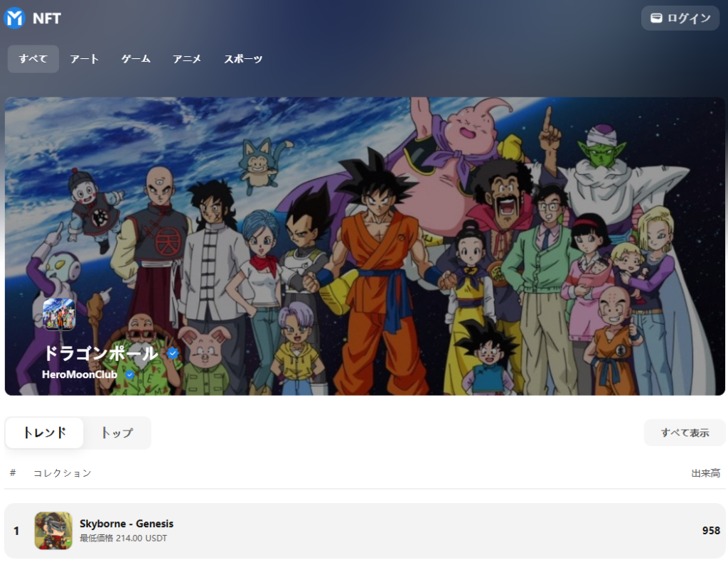Switch to the トップ view

click(x=116, y=432)
